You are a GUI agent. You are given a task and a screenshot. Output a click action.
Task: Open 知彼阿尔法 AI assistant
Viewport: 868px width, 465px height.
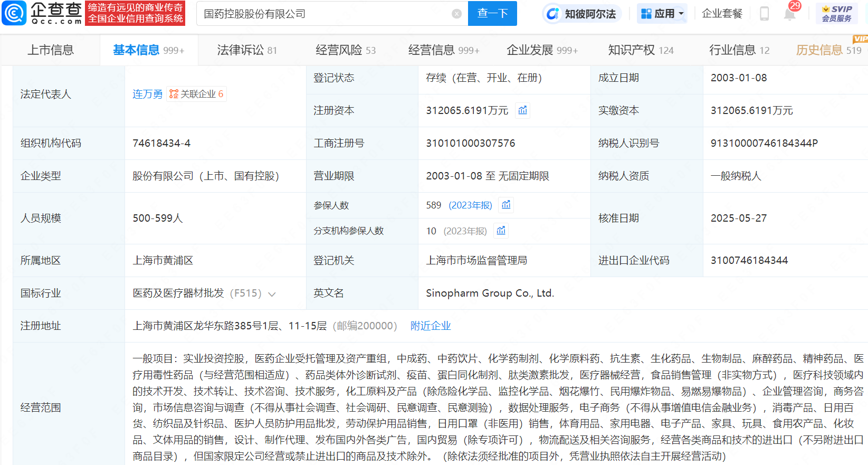(x=581, y=14)
